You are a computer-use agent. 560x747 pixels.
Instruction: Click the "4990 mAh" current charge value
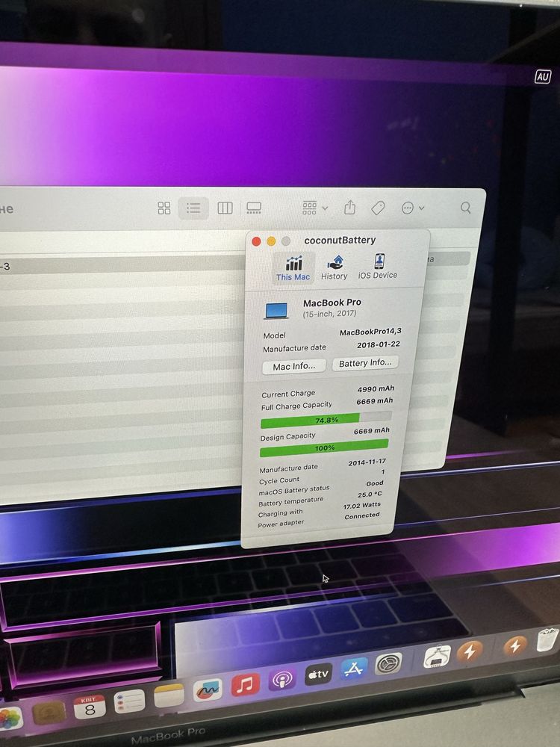click(376, 388)
